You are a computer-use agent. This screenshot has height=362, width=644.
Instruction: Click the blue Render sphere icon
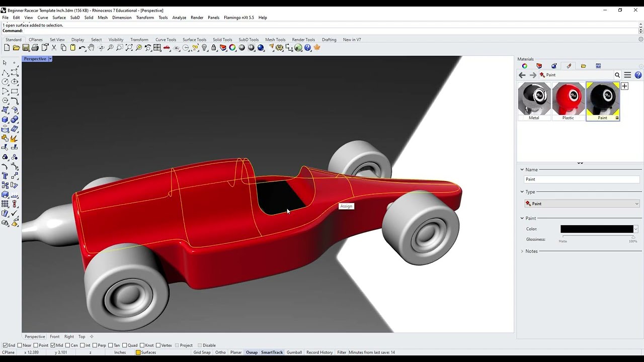coord(261,48)
